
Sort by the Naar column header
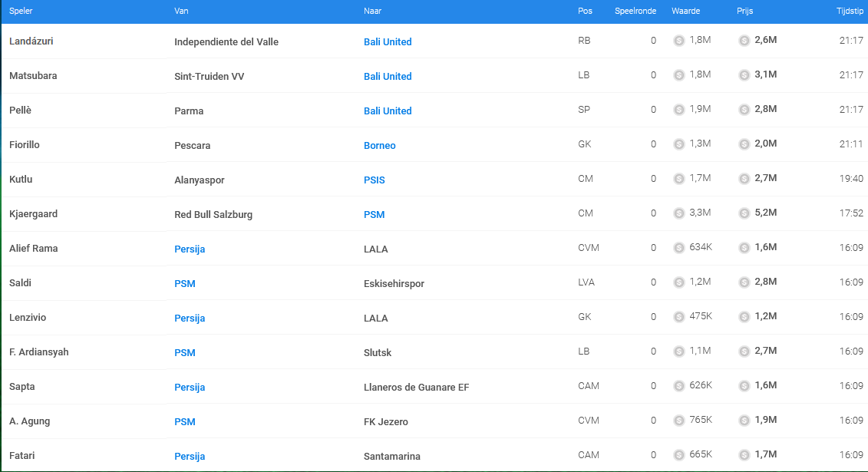[x=372, y=11]
